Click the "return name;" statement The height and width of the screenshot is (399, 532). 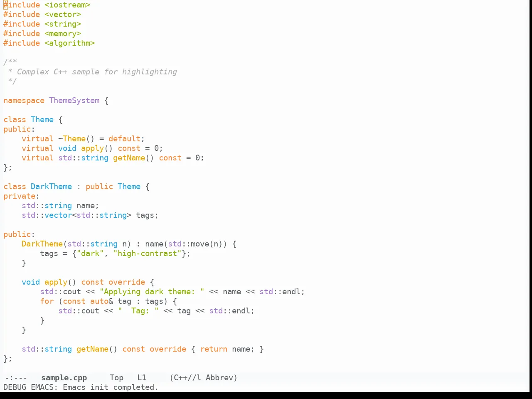(x=227, y=349)
